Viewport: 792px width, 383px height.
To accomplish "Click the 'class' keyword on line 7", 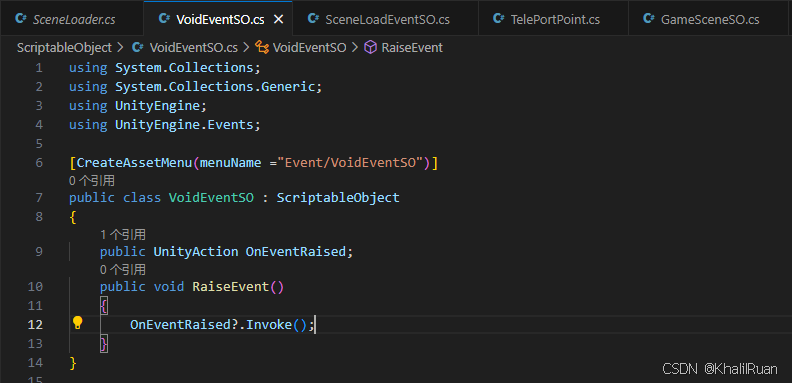I will [x=142, y=198].
